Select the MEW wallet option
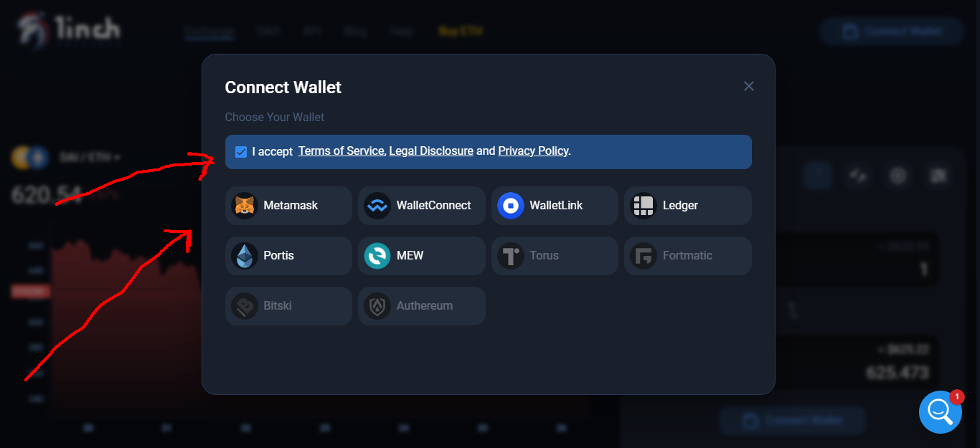Viewport: 980px width, 448px height. point(422,256)
